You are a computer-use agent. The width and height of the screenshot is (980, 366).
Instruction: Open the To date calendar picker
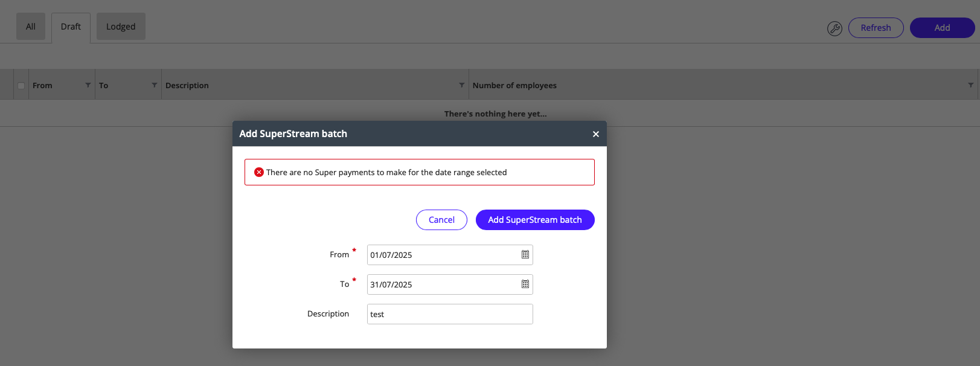click(x=525, y=284)
